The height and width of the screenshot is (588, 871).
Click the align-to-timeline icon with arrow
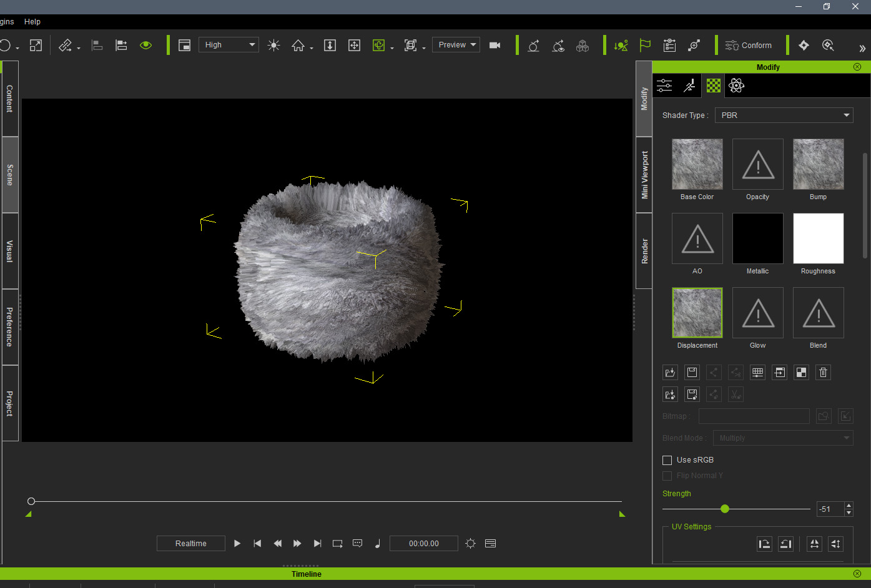[x=121, y=45]
